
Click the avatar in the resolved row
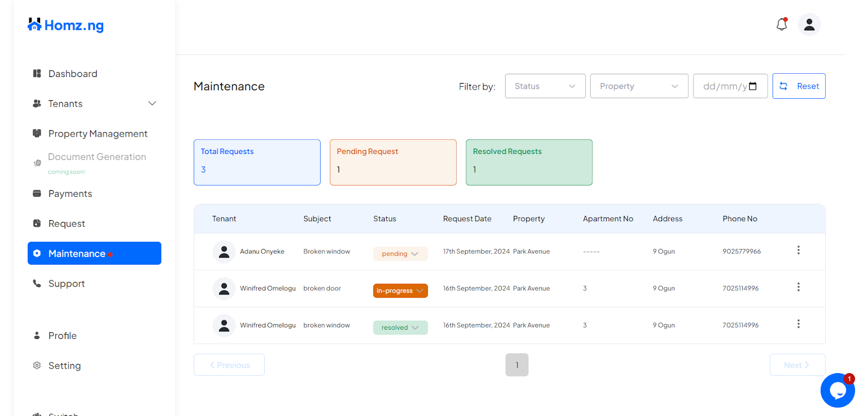pyautogui.click(x=224, y=325)
